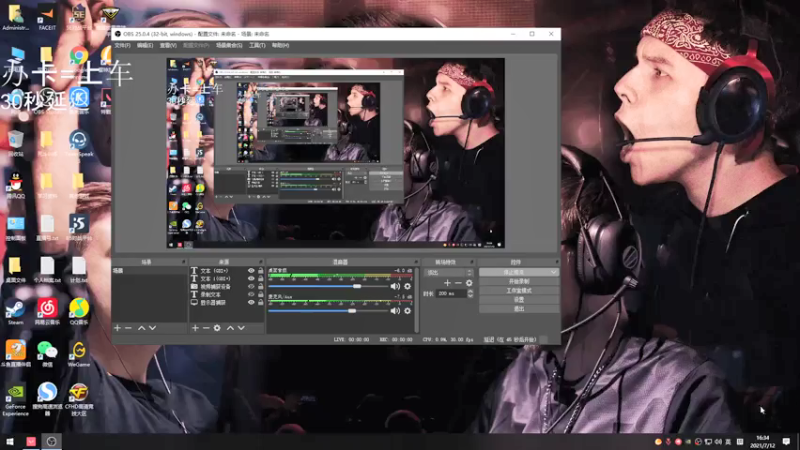Select the WeGame desktop icon

[x=79, y=355]
